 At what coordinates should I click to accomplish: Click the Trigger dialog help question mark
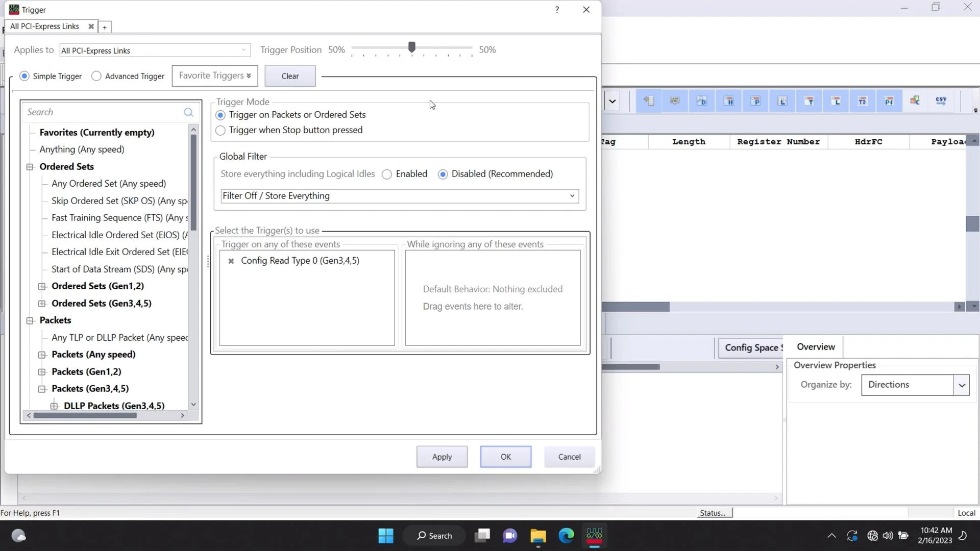[x=557, y=10]
